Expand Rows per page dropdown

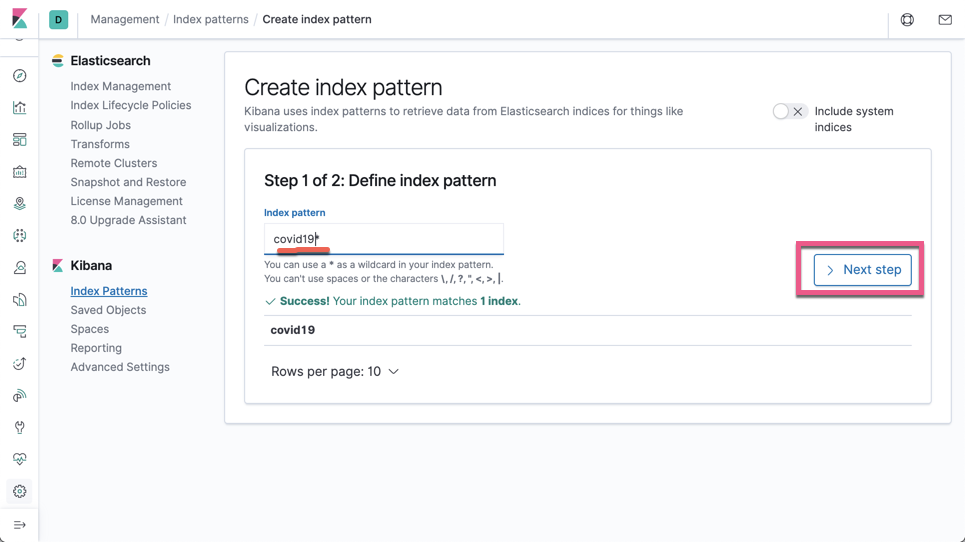tap(335, 372)
